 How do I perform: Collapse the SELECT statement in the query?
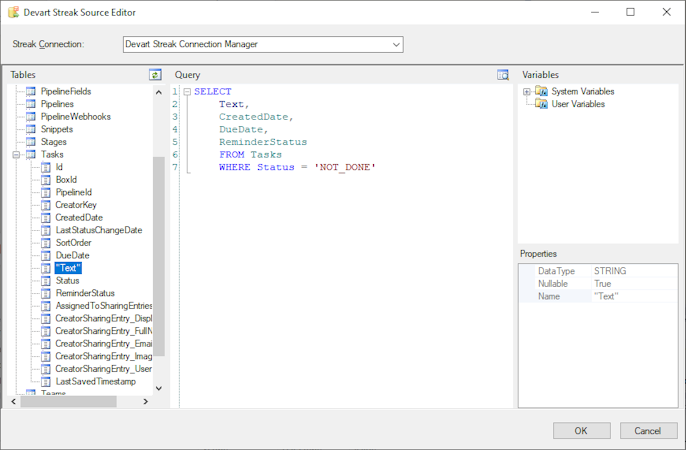click(x=186, y=92)
